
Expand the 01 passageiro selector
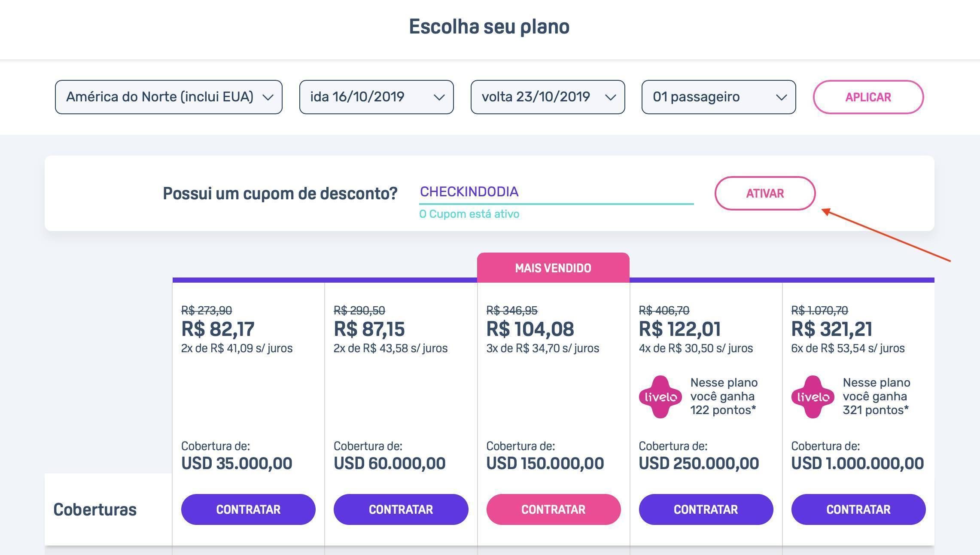[719, 97]
